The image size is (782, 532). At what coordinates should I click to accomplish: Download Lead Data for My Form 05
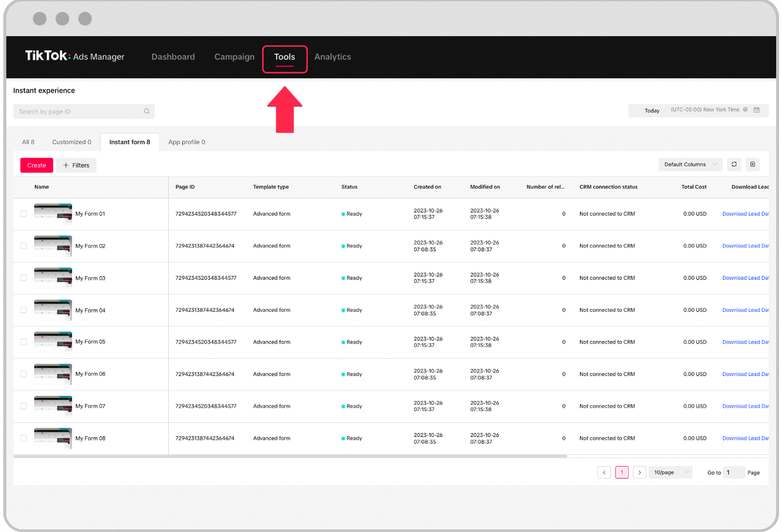tap(745, 342)
